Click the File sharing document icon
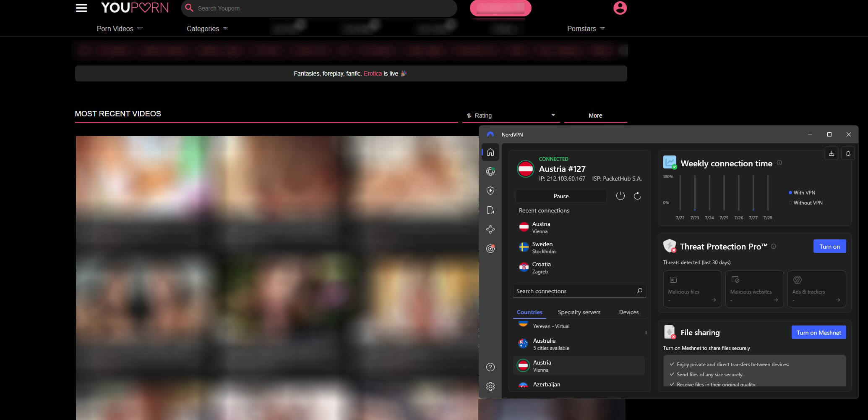The image size is (868, 420). pyautogui.click(x=670, y=332)
